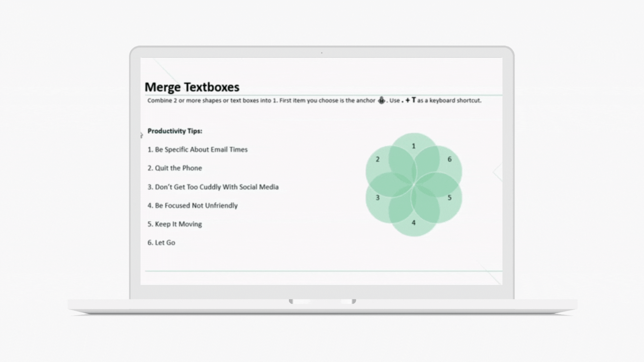Screen dimensions: 644x362
Task: Click the laptop webcam dot above the screen
Action: point(322,53)
